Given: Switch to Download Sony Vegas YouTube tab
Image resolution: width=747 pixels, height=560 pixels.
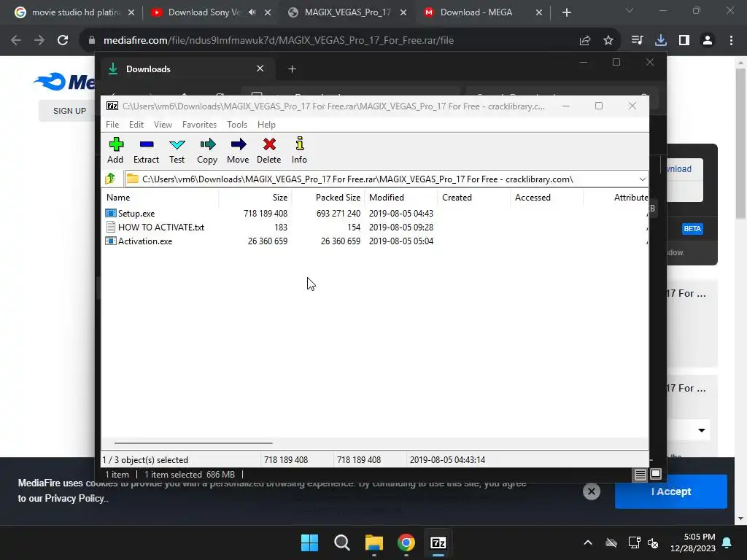Looking at the screenshot, I should (x=204, y=12).
